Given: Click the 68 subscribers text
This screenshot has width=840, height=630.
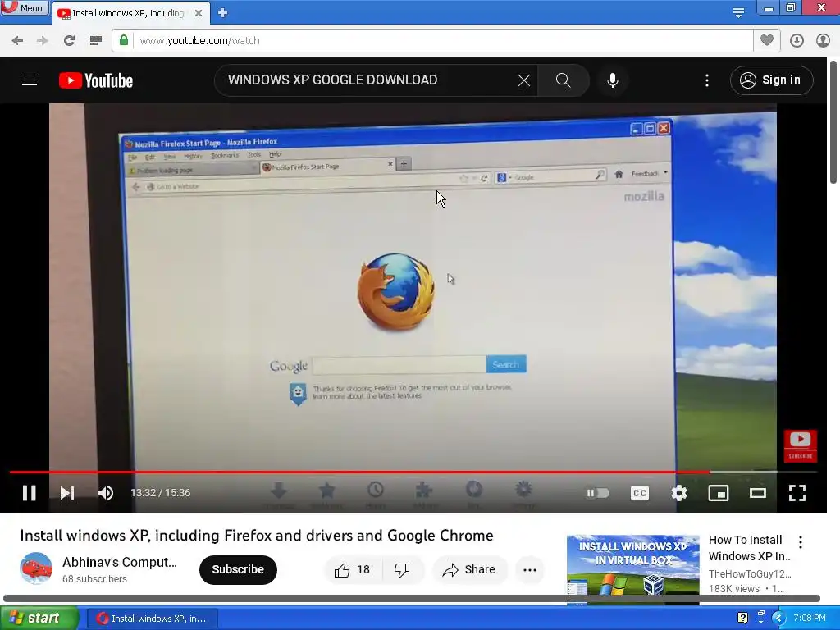Looking at the screenshot, I should [95, 579].
